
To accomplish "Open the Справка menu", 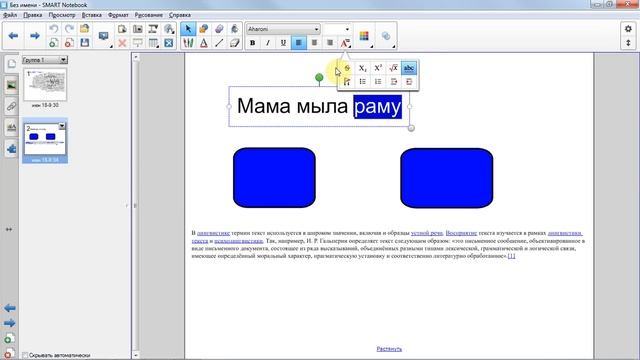I will pos(180,15).
